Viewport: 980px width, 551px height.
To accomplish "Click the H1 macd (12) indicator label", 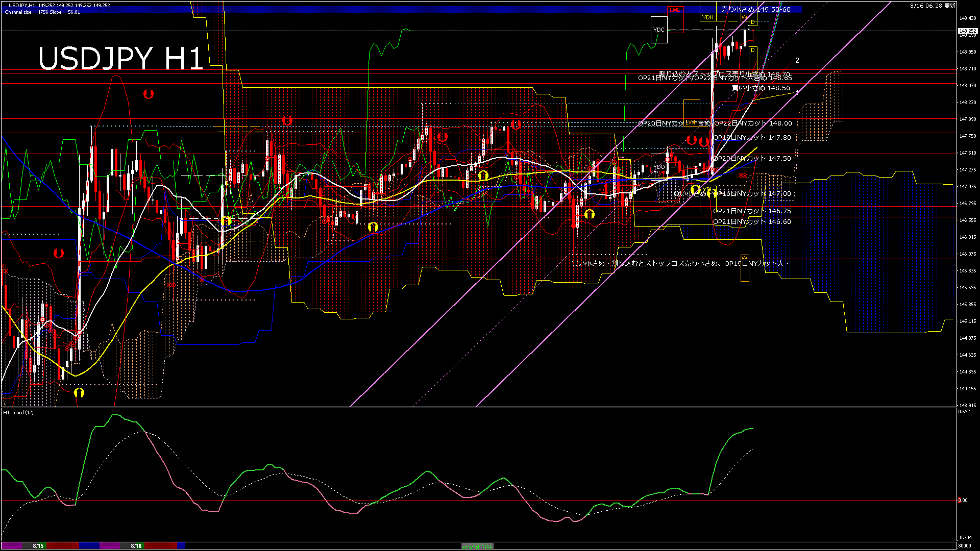I will coord(18,412).
